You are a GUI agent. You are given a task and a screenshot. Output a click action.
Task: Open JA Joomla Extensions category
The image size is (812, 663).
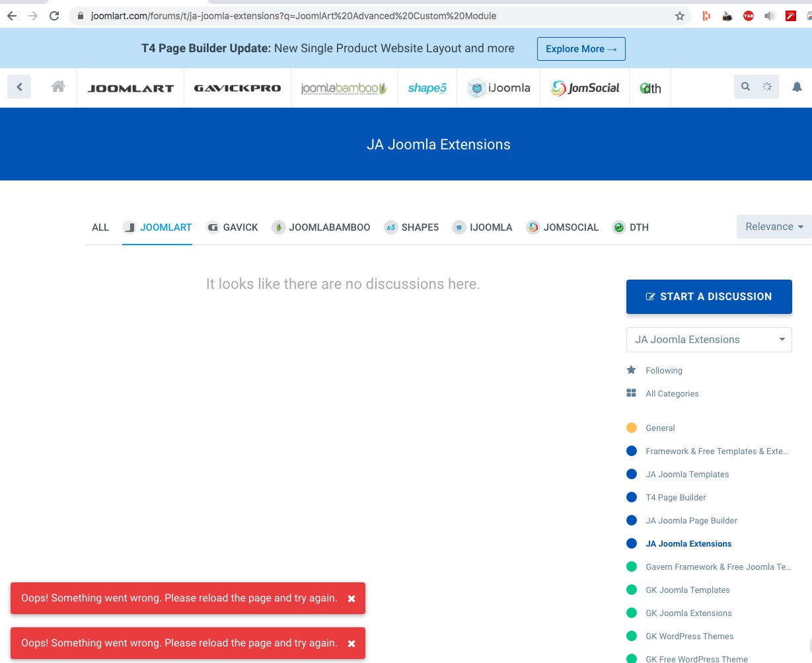(688, 544)
